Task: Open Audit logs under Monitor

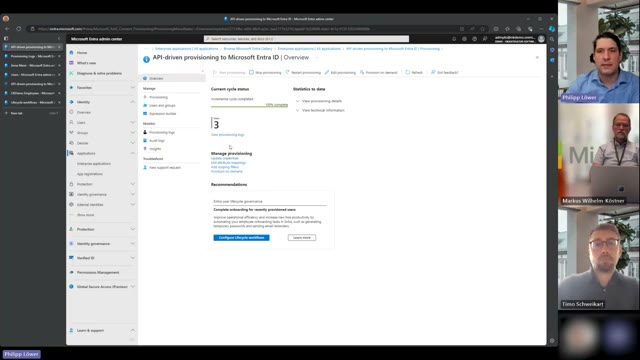Action: tap(157, 140)
